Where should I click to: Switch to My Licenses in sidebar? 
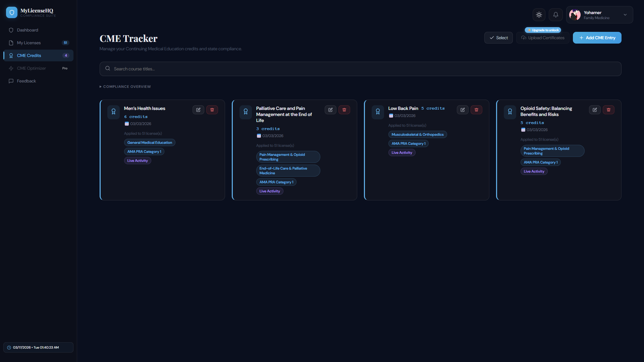click(x=29, y=43)
